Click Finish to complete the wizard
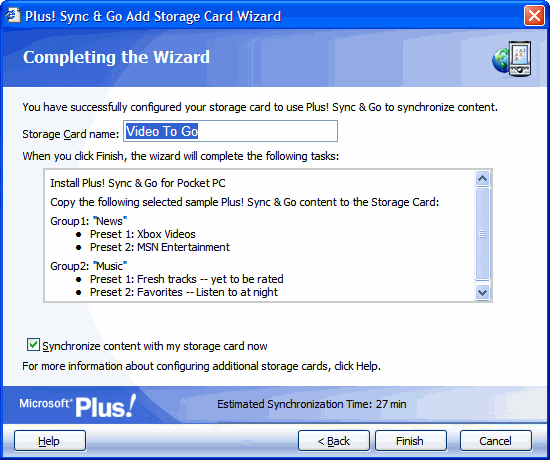This screenshot has height=460, width=550. pyautogui.click(x=411, y=441)
